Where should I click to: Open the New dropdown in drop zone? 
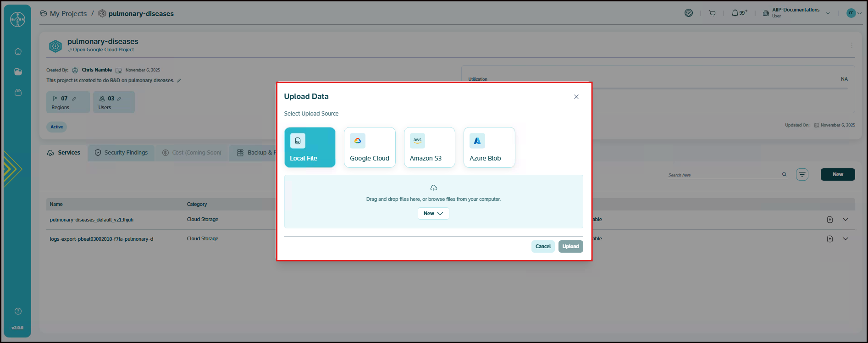(433, 214)
